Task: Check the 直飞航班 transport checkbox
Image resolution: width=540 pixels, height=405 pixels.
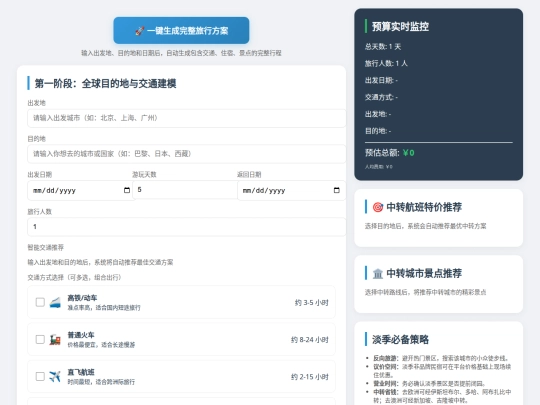Action: coord(40,376)
